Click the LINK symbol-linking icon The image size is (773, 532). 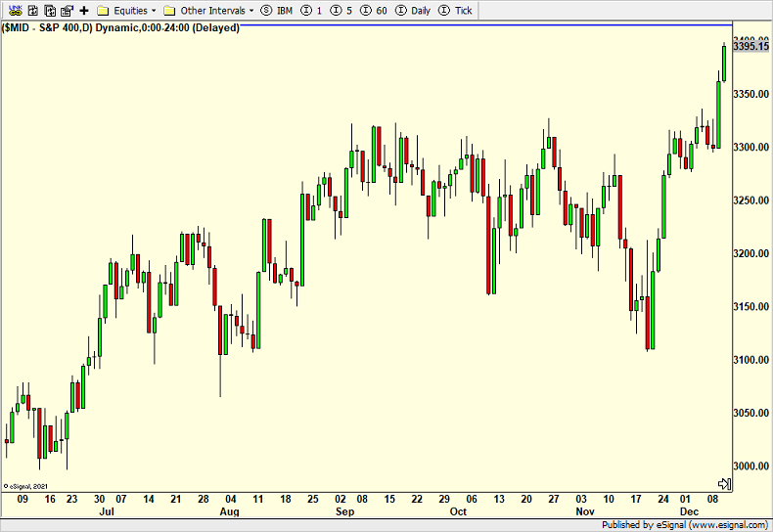tap(14, 10)
